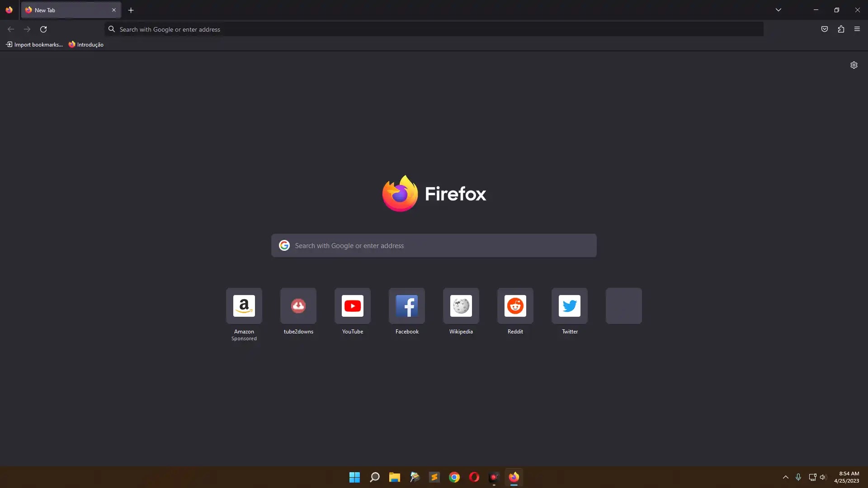Open the tube2downs shortcut icon
The image size is (868, 488).
pos(298,305)
